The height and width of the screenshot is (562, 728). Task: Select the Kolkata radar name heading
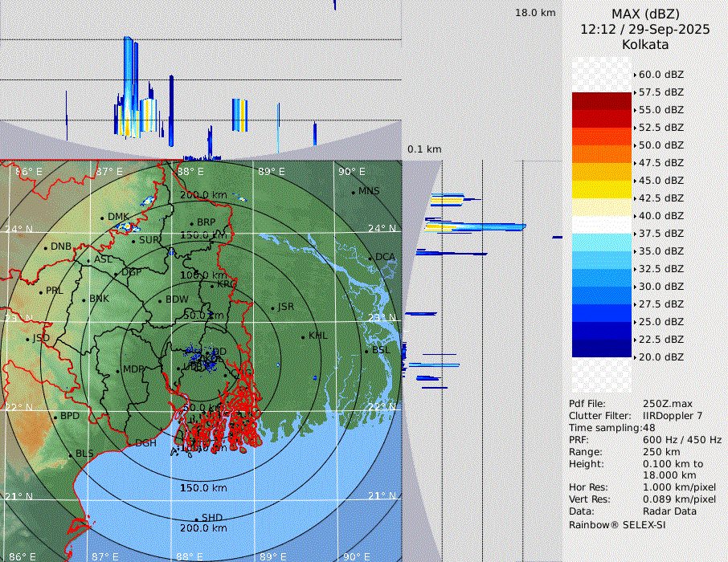[x=644, y=44]
